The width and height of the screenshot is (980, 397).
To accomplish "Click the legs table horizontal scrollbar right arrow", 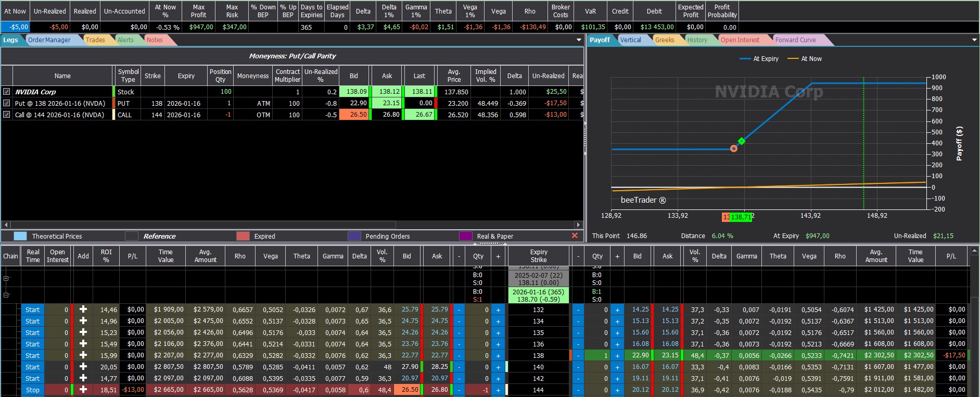I will click(578, 225).
